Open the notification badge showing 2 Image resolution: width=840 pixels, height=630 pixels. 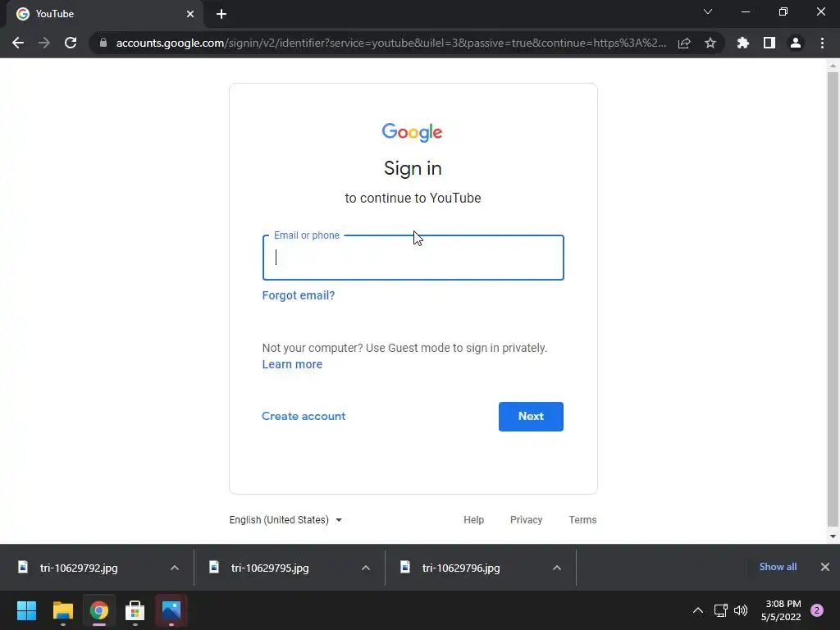tap(817, 610)
